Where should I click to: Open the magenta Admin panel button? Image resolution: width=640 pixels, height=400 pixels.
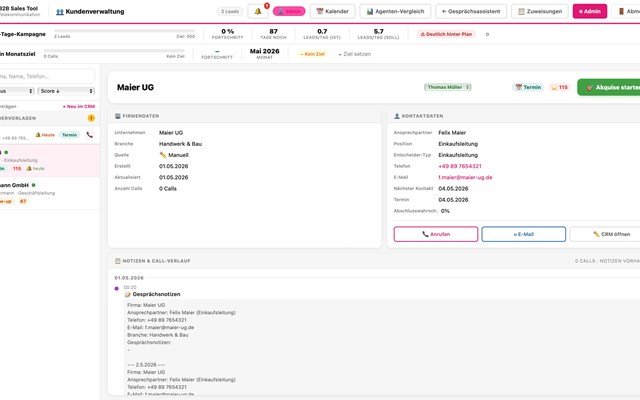[x=590, y=11]
